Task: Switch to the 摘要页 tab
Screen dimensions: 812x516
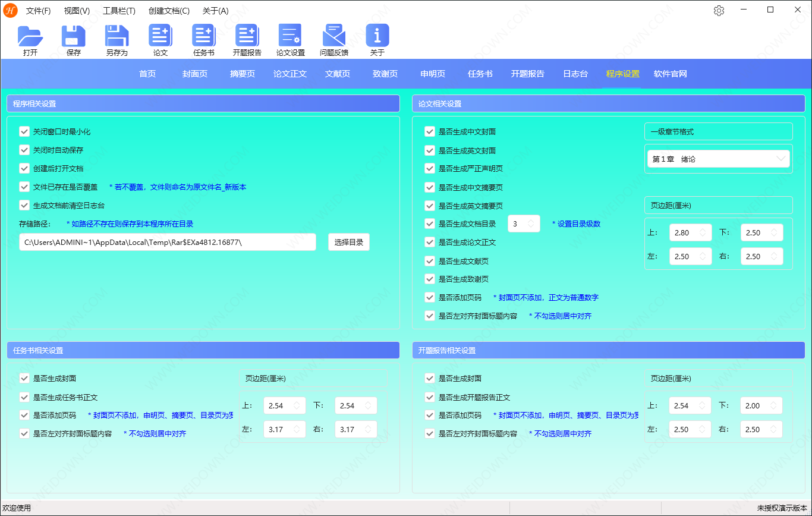Action: coord(243,74)
